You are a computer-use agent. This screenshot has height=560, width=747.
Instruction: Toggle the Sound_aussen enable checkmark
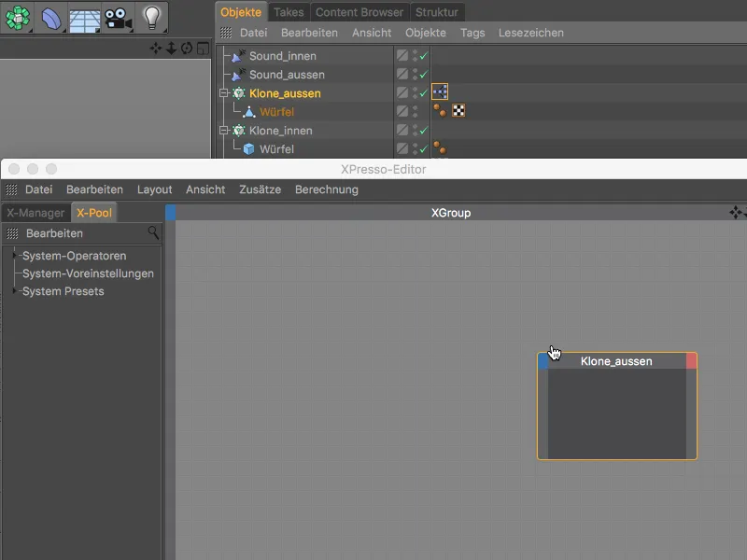[424, 75]
